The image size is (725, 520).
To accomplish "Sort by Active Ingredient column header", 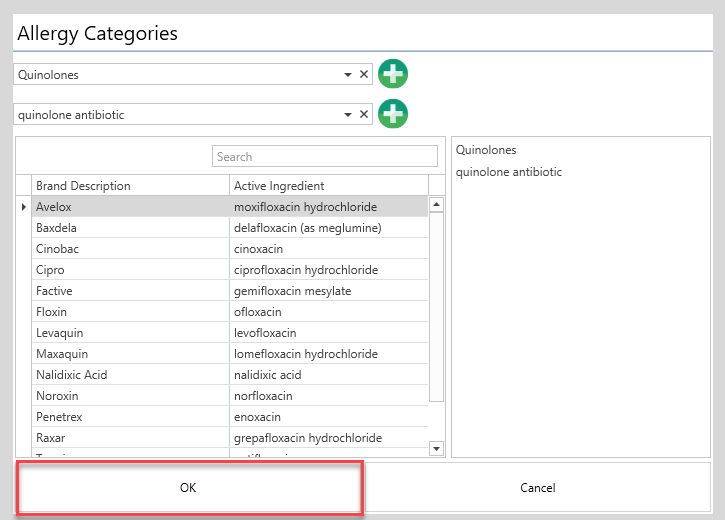I will coord(329,185).
